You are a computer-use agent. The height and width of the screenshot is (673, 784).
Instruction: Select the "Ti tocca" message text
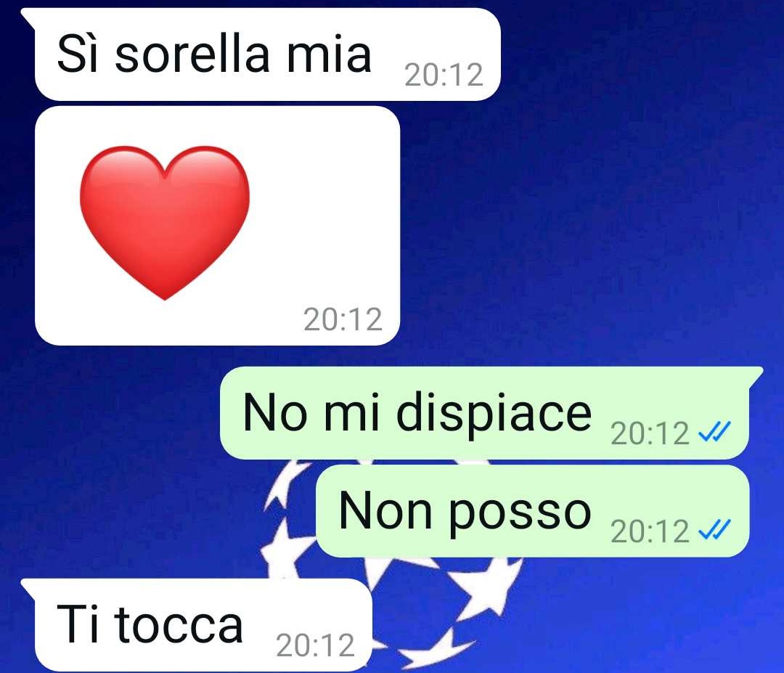pyautogui.click(x=150, y=624)
